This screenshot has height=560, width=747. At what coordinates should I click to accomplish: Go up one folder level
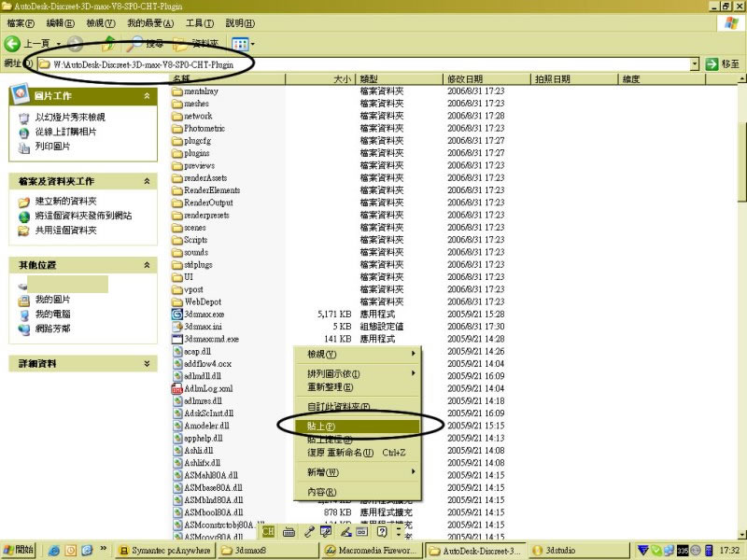(x=109, y=44)
